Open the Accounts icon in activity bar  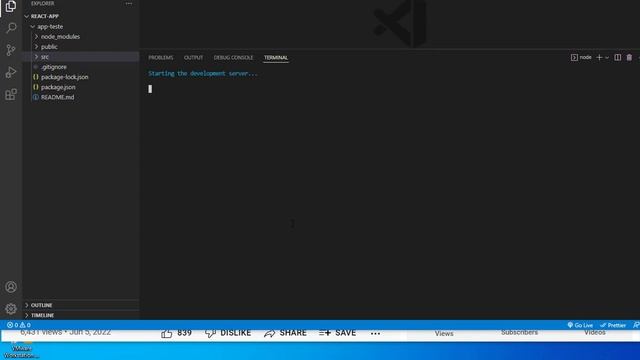pyautogui.click(x=11, y=287)
